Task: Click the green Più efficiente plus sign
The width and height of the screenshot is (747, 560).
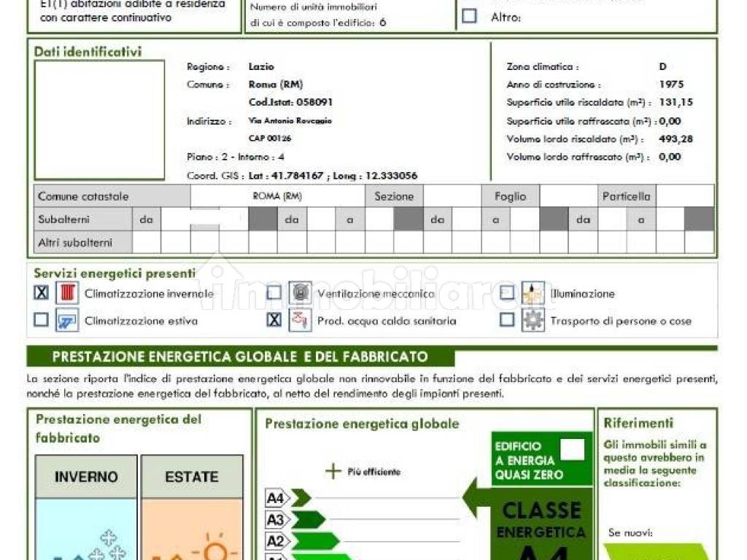Action: click(x=333, y=472)
